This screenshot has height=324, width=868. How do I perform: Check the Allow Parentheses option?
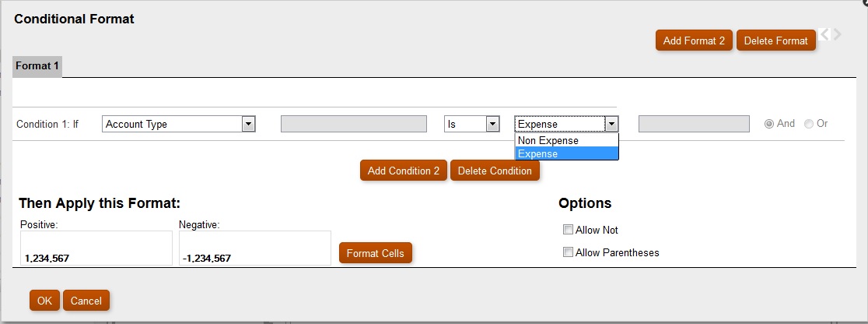(x=569, y=252)
